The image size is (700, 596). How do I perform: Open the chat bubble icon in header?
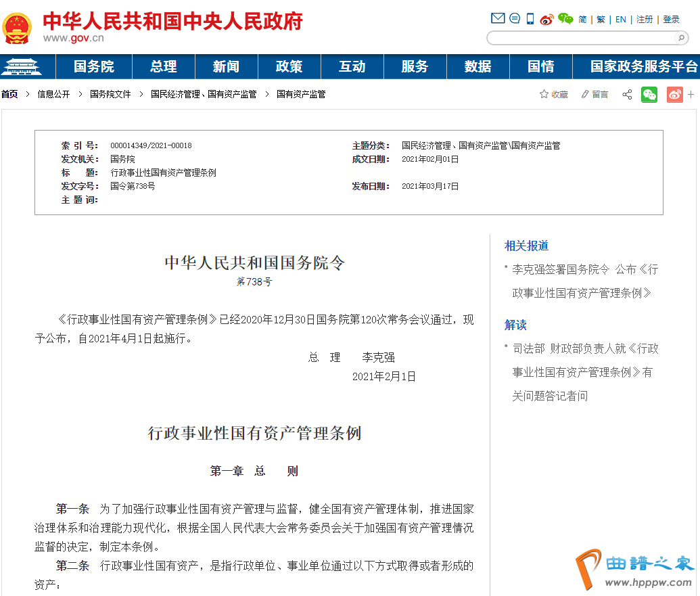[515, 19]
